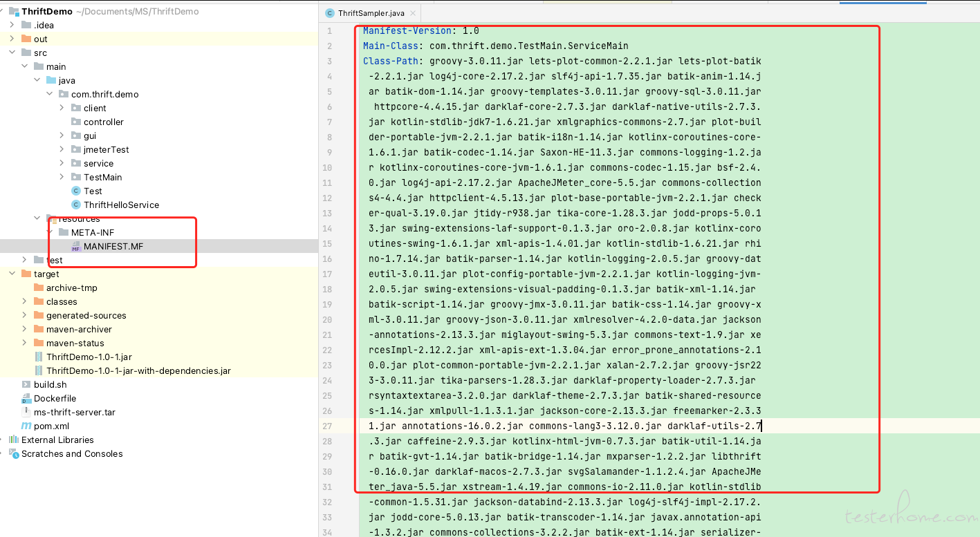The height and width of the screenshot is (537, 980).
Task: Click the META-INF folder icon
Action: pyautogui.click(x=64, y=232)
